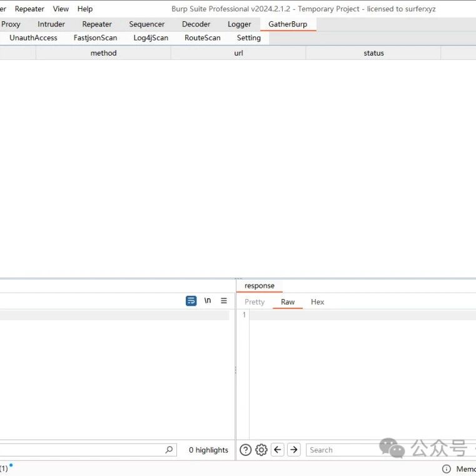Open the View menu
The height and width of the screenshot is (476, 476).
[x=61, y=9]
